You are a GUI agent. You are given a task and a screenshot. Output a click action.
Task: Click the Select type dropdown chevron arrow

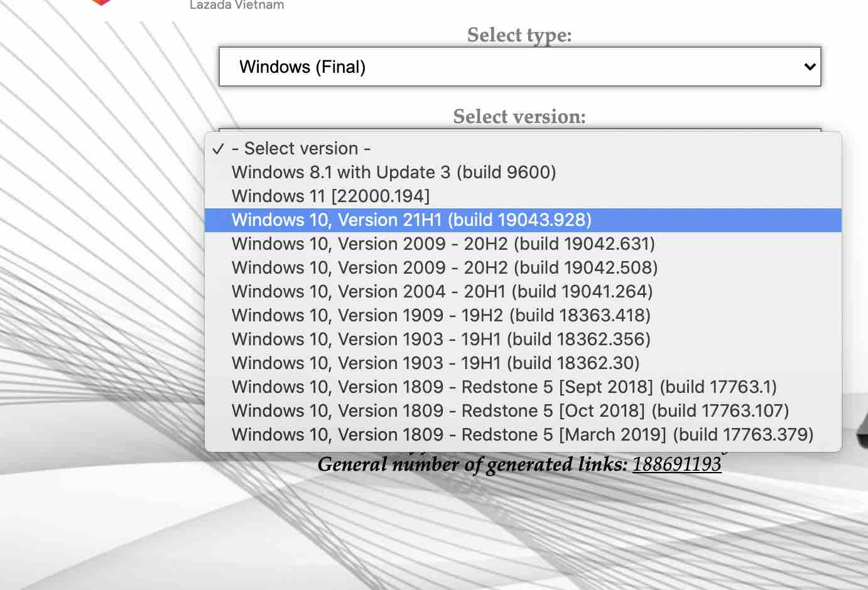point(810,67)
